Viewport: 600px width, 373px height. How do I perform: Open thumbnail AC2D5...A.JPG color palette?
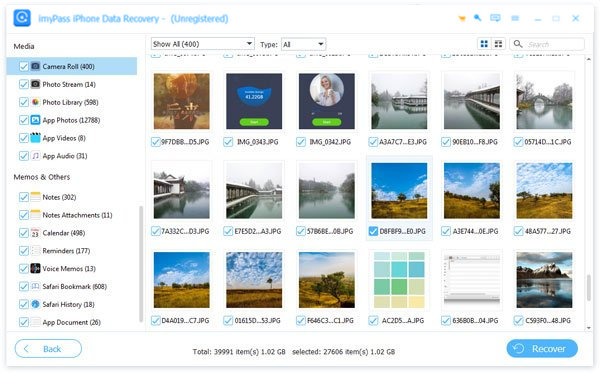(x=399, y=280)
